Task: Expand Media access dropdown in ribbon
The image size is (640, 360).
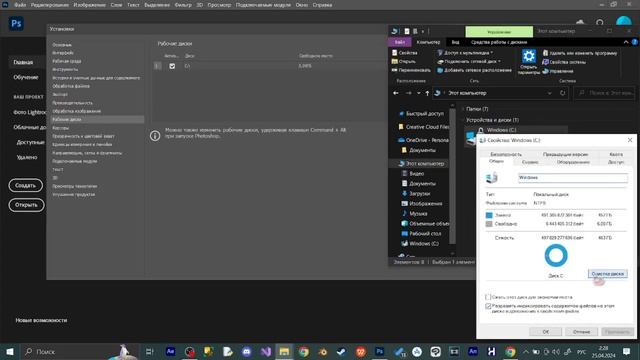Action: coord(465,53)
